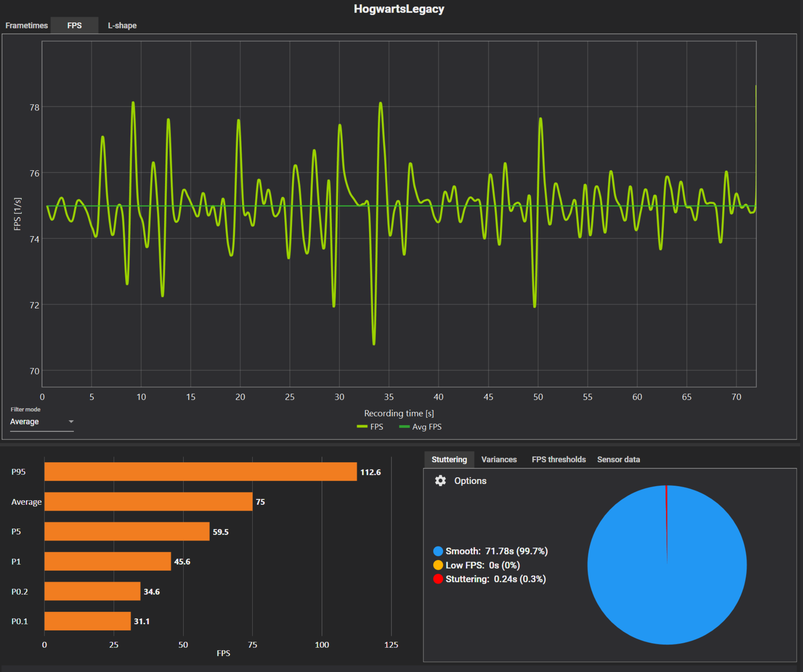The height and width of the screenshot is (672, 803).
Task: Click the P95 orange bar
Action: click(200, 472)
